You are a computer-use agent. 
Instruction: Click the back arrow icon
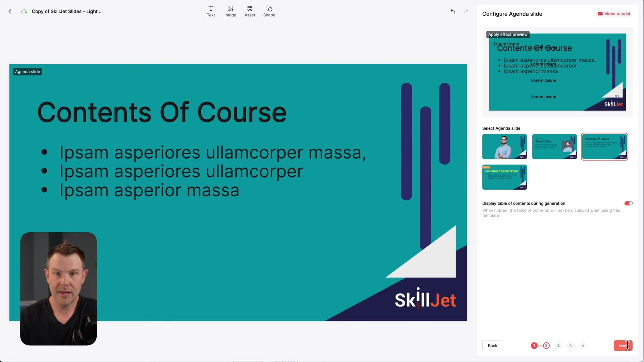tap(10, 11)
